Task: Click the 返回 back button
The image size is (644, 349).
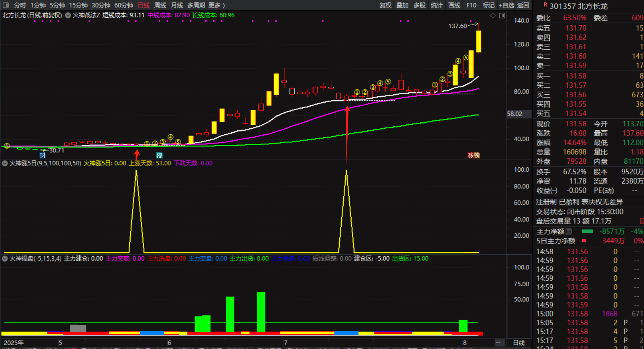Action: [523, 5]
